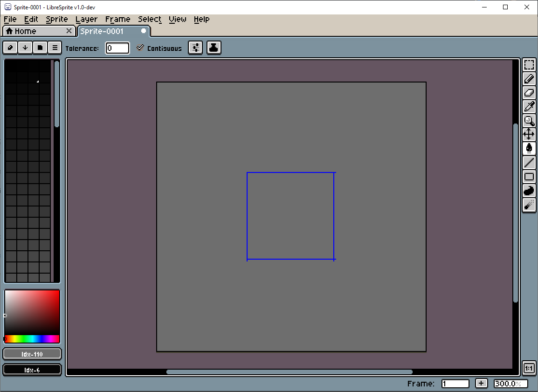Viewport: 538px width, 392px height.
Task: Click the 1:1 zoom reset button
Action: click(529, 368)
